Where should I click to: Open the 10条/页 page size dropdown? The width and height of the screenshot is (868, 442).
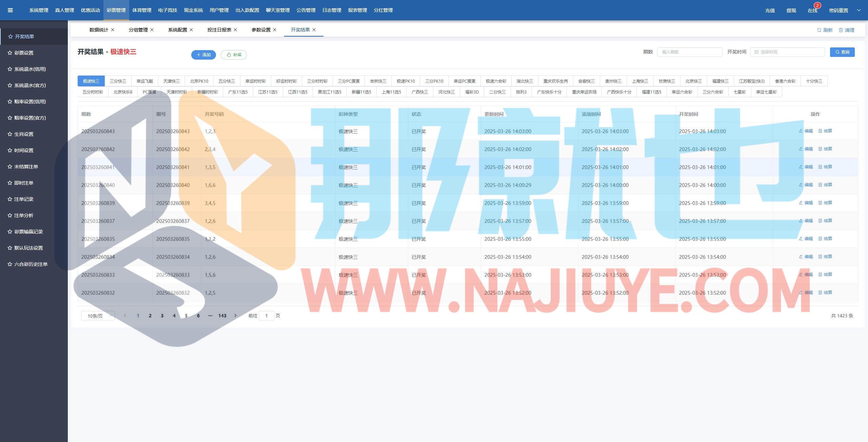click(98, 316)
